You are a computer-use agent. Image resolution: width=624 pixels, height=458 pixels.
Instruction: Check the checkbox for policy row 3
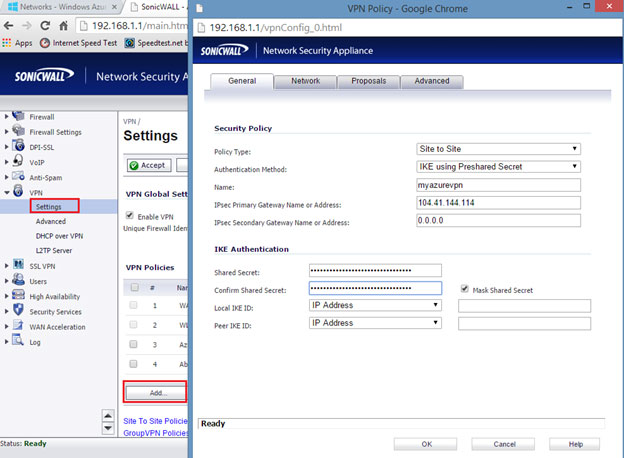[133, 344]
